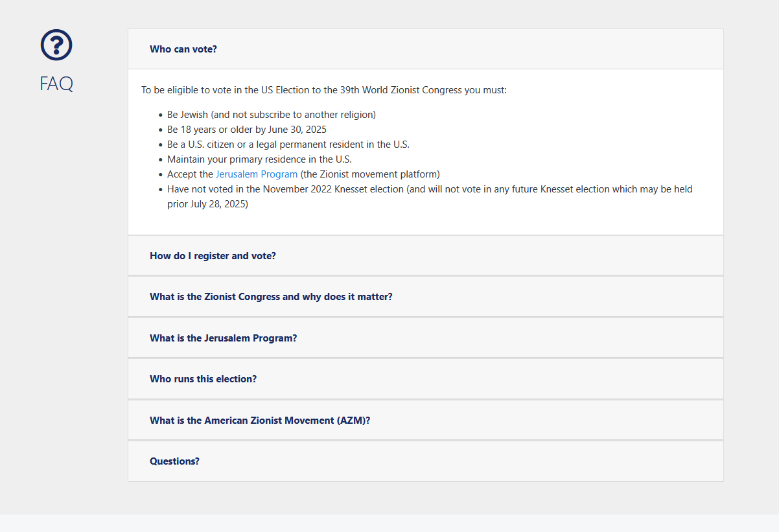The image size is (779, 532).
Task: Expand the American Zionist Movement (AZM) question
Action: pos(425,421)
